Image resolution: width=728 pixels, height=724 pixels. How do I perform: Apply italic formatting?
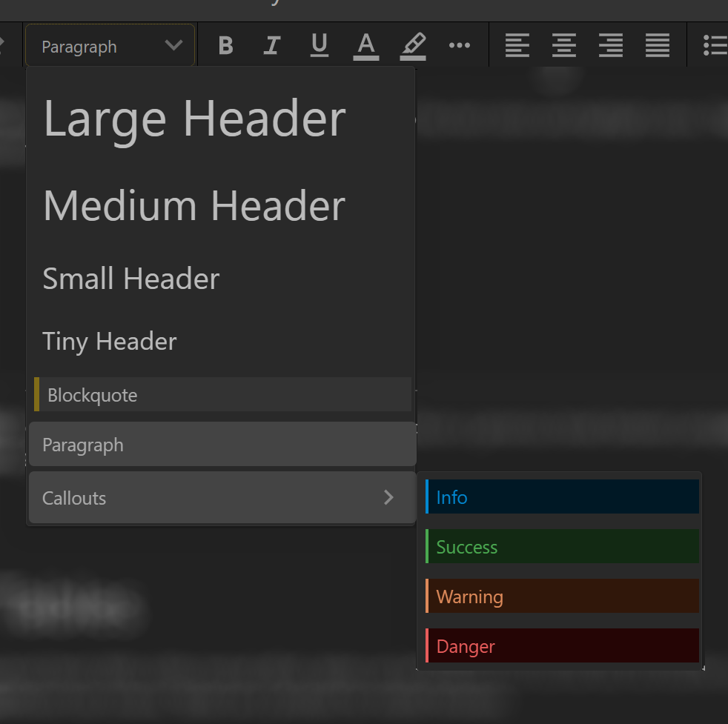coord(272,45)
